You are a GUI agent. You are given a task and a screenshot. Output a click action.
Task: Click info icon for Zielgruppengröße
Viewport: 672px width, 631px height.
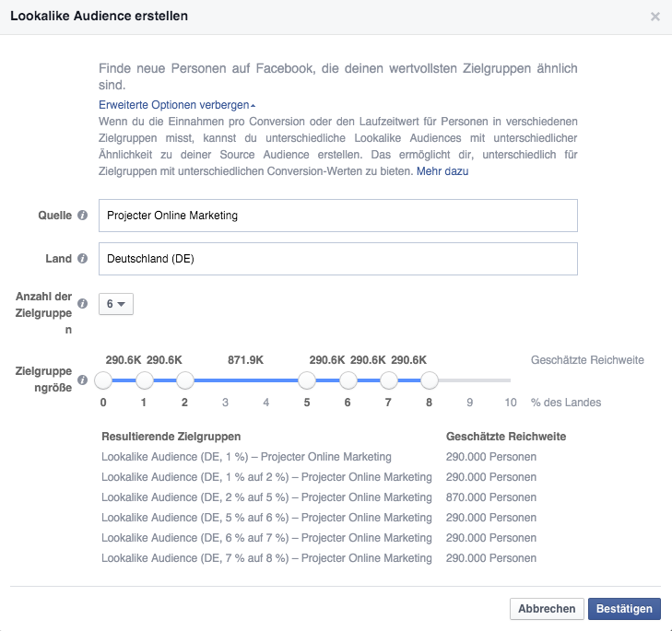point(82,380)
